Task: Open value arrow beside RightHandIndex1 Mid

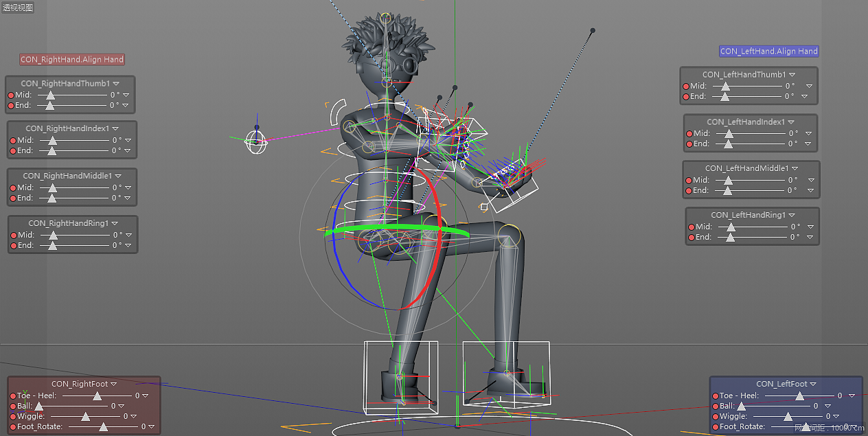Action: tap(128, 140)
